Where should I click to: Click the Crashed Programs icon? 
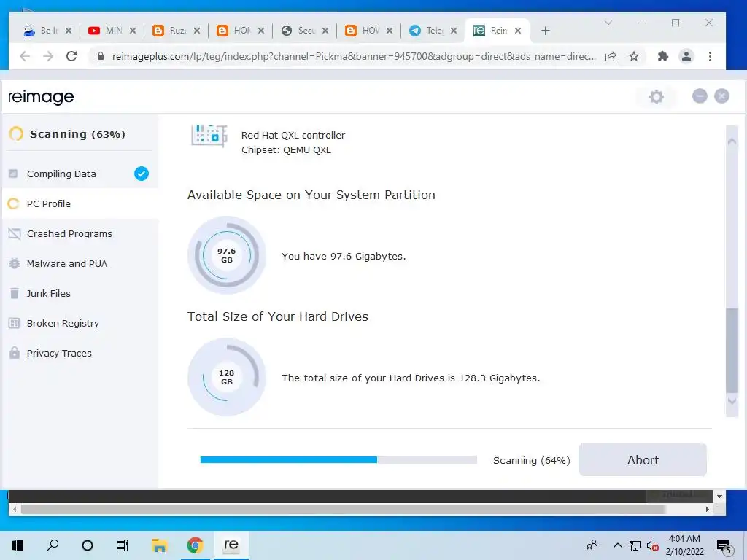pos(15,234)
